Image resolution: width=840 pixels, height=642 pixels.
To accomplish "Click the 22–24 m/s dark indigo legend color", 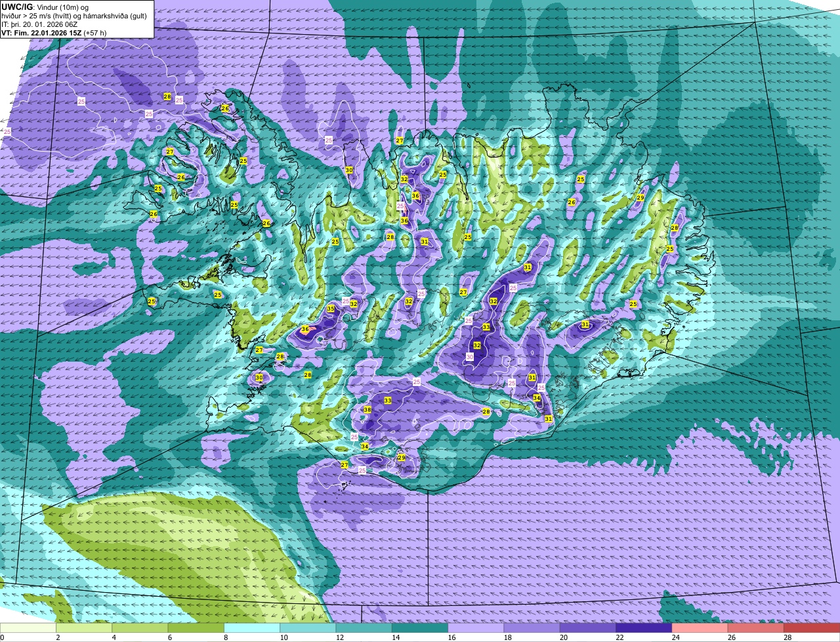I will 644,628.
